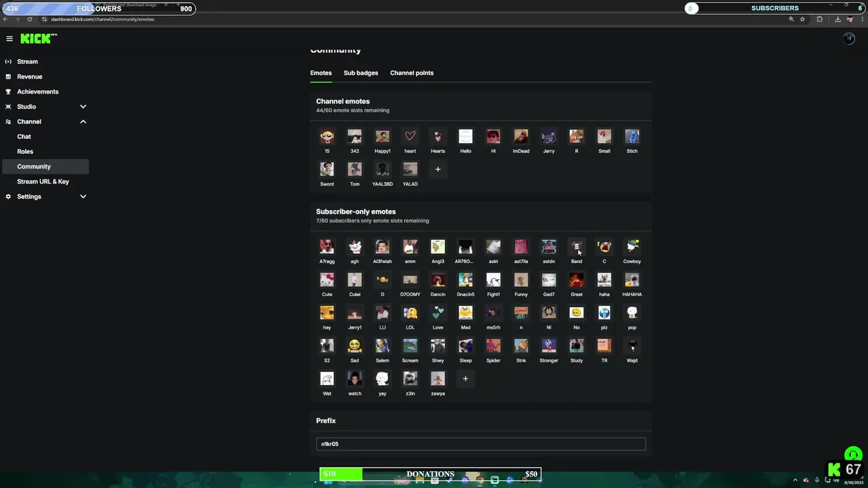The image size is (868, 488).
Task: Select the 'plz' subscriber emote
Action: pos(604,313)
